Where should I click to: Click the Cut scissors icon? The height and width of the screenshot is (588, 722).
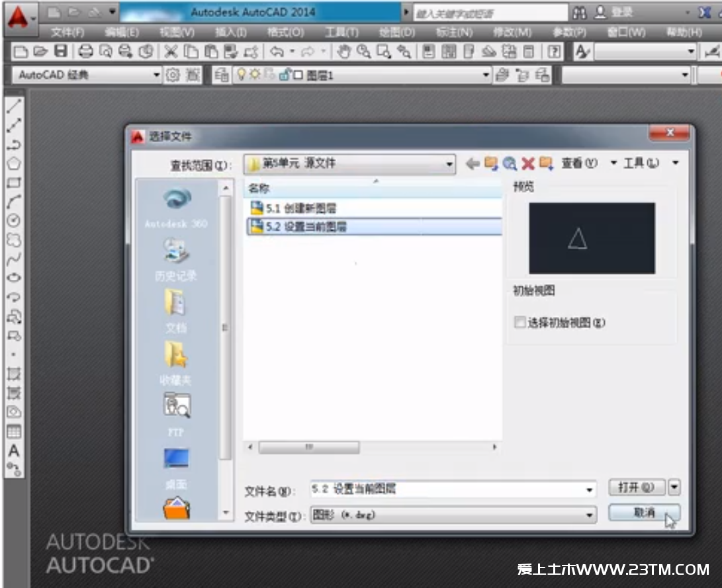click(x=171, y=52)
